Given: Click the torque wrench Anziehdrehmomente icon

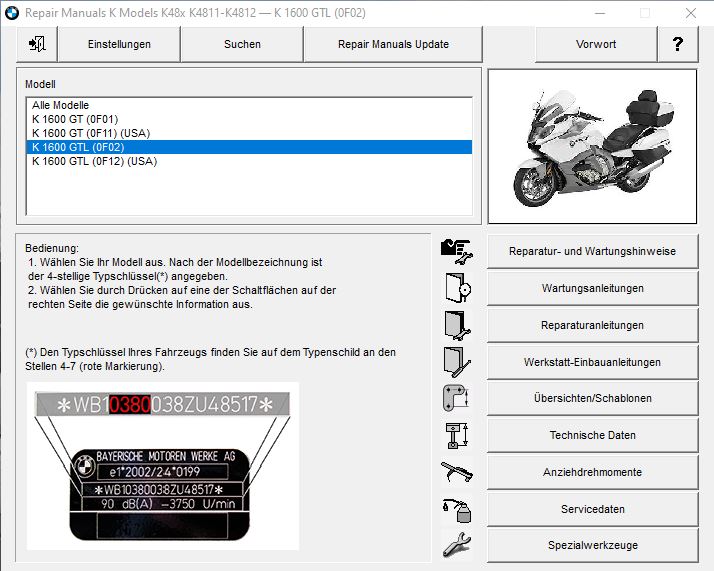Looking at the screenshot, I should point(456,472).
